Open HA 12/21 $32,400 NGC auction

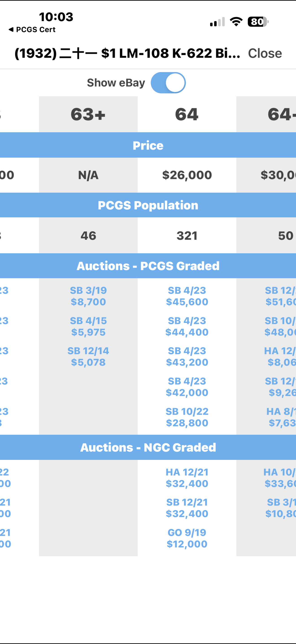[x=187, y=478]
